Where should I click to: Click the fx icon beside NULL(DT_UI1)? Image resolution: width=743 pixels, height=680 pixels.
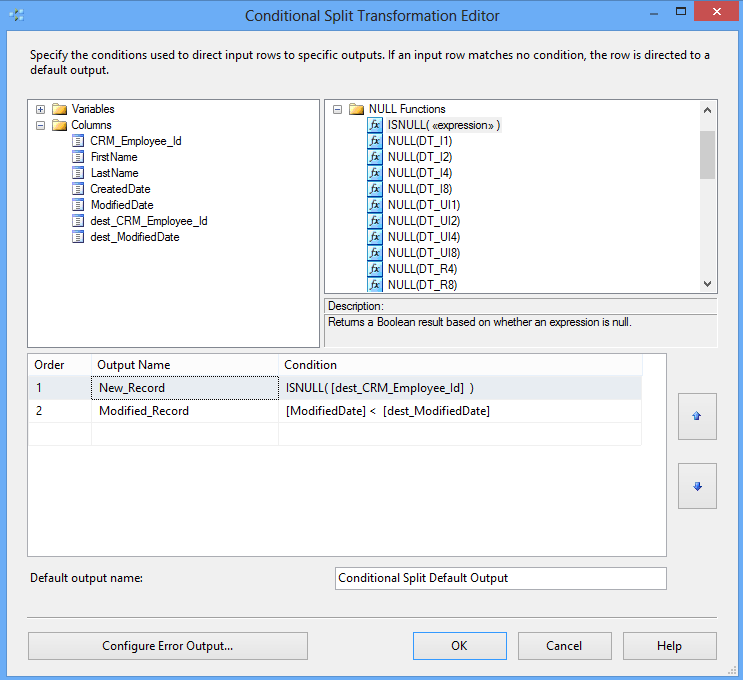tap(375, 205)
